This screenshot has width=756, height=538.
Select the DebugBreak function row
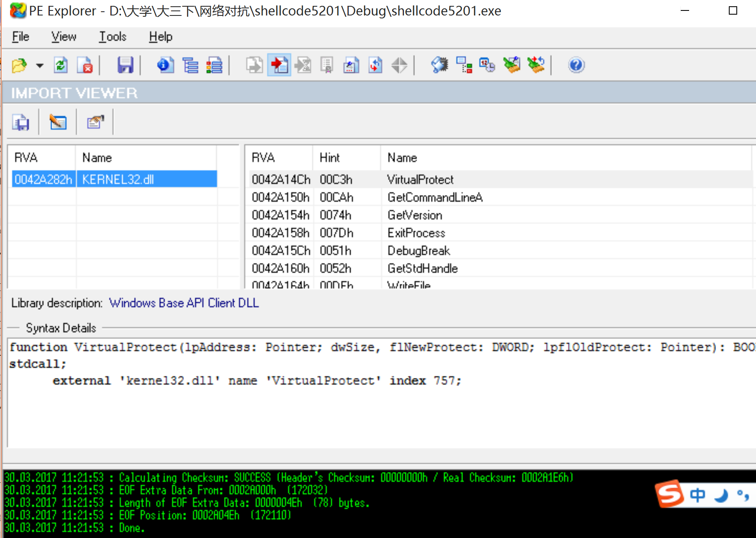[501, 250]
